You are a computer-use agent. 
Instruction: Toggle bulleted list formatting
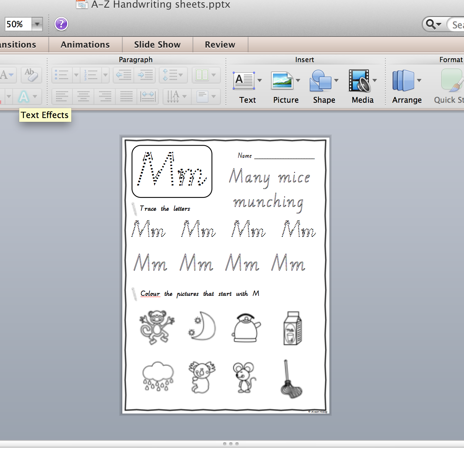62,75
